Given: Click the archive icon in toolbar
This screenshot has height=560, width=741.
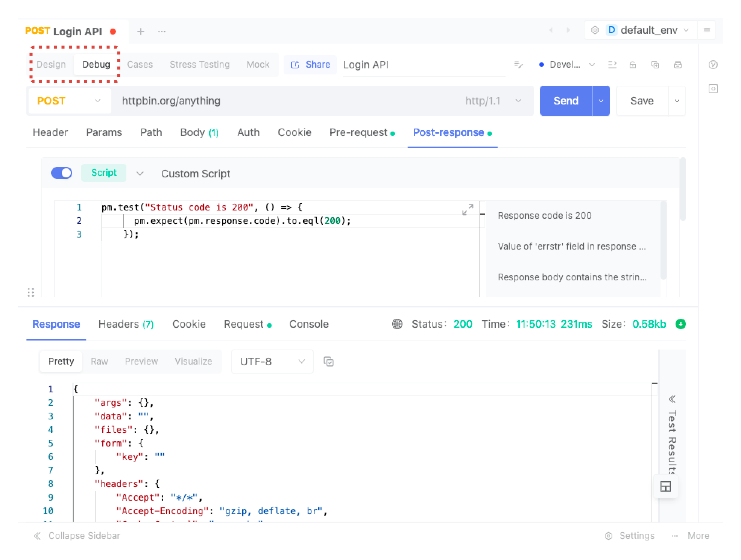Looking at the screenshot, I should (x=678, y=65).
